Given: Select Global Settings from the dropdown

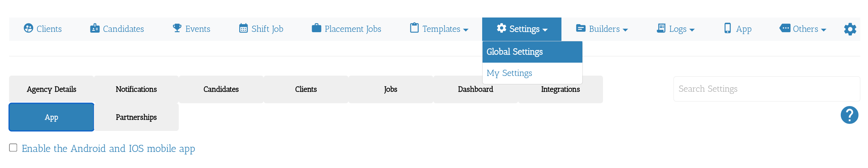Looking at the screenshot, I should tap(515, 52).
